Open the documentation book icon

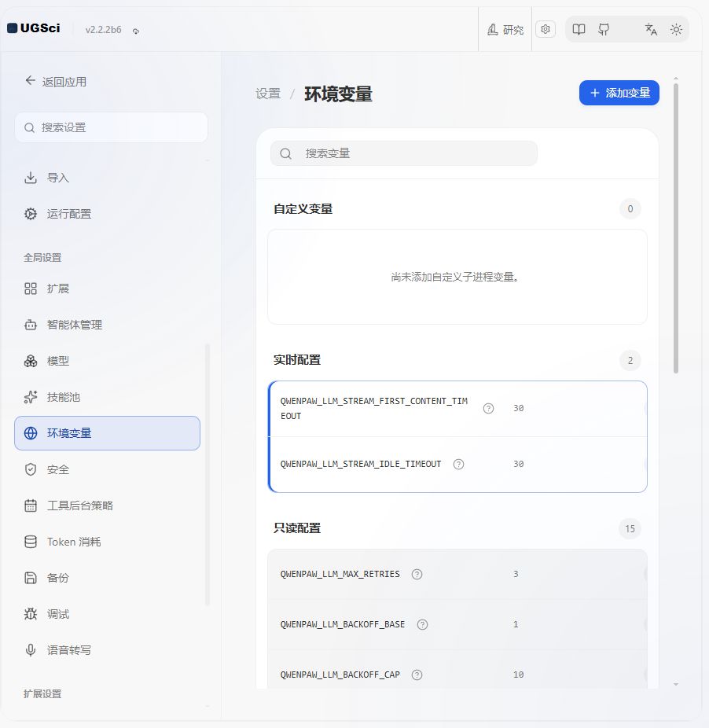[579, 29]
